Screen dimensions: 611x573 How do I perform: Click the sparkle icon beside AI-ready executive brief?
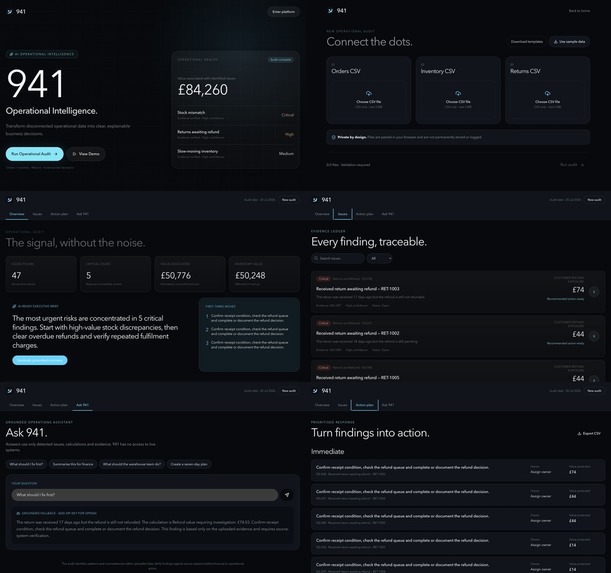14,306
